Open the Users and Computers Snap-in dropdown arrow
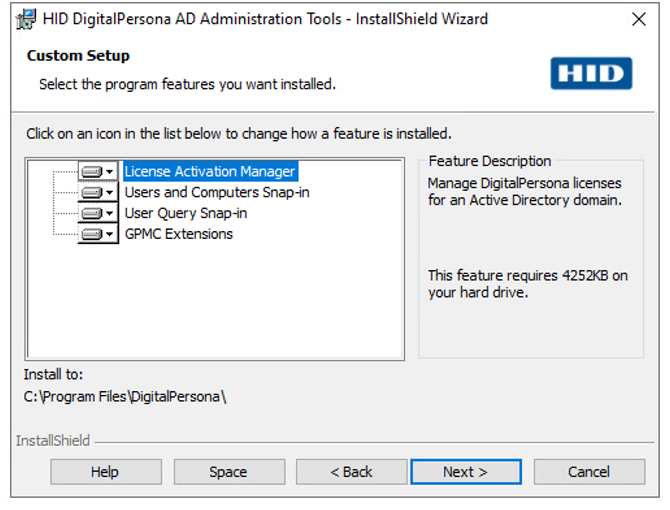Image resolution: width=670 pixels, height=510 pixels. tap(110, 193)
